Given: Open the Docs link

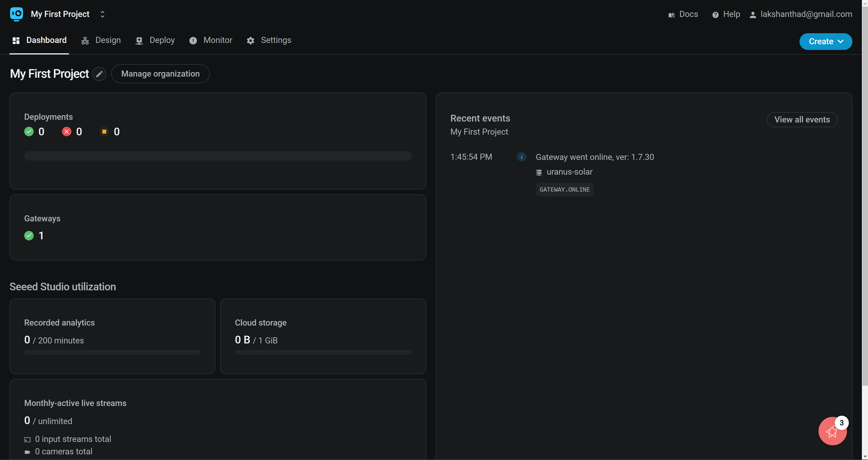Looking at the screenshot, I should 683,14.
